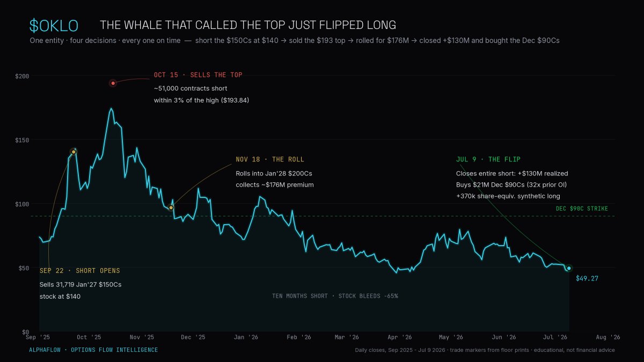The image size is (644, 362).
Task: Click the Jan '26 x-axis label
Action: coord(245,338)
